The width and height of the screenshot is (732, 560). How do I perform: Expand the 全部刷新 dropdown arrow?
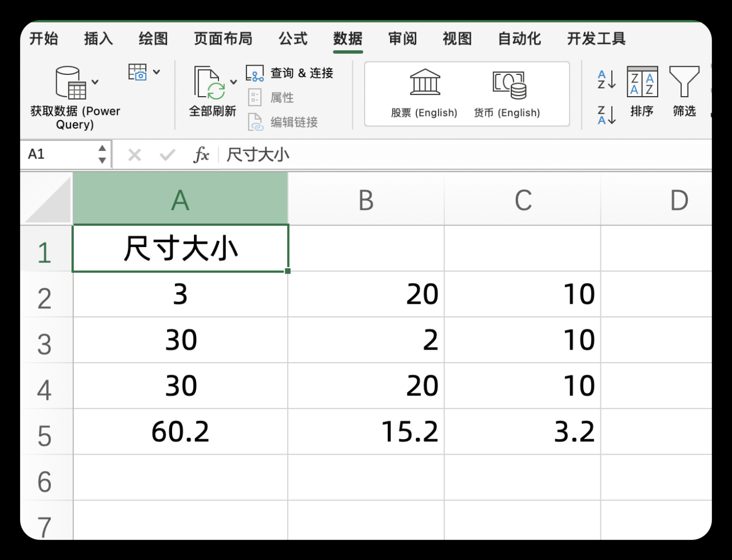pyautogui.click(x=233, y=82)
